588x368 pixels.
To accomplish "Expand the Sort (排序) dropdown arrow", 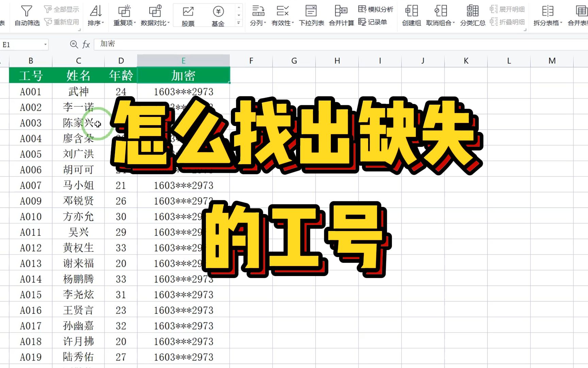I will coord(103,23).
